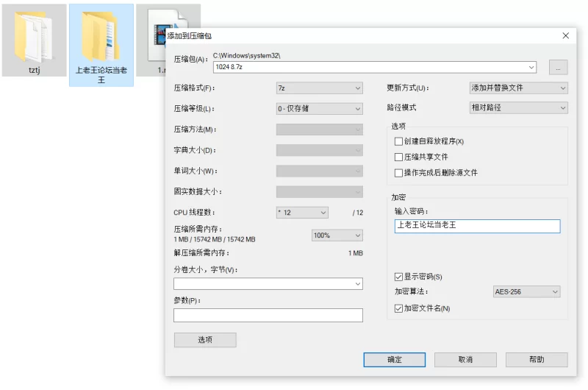Change the AES-256 encryption algorithm dropdown
The height and width of the screenshot is (390, 588).
point(526,291)
